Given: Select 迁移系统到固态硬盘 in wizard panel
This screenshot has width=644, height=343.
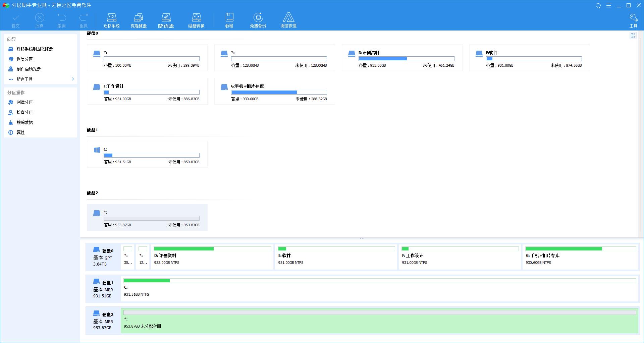Looking at the screenshot, I should [x=35, y=49].
